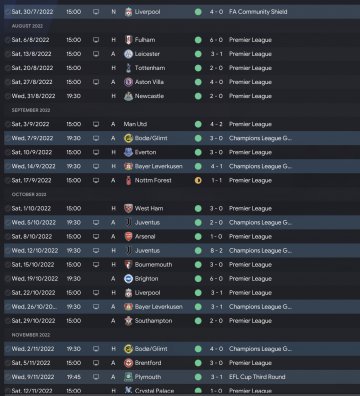Open the 8 - 2 scoreline against Juventus
Image resolution: width=360 pixels, height=396 pixels.
point(216,251)
